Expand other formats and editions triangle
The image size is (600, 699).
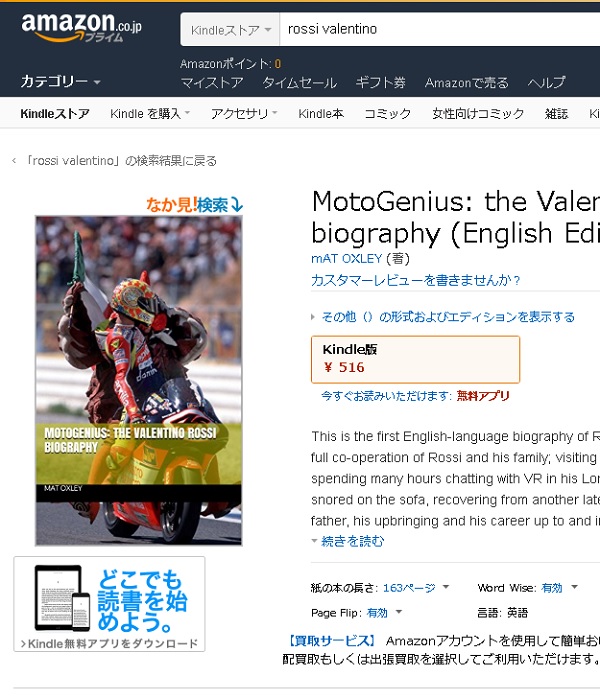[x=313, y=317]
